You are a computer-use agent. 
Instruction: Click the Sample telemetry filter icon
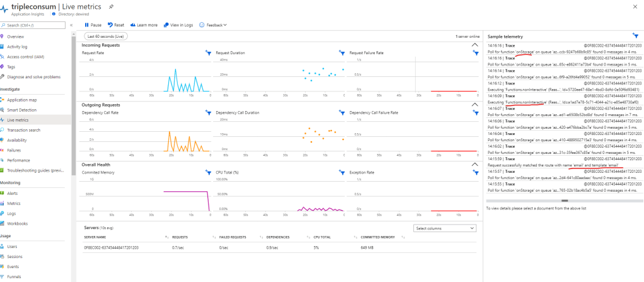pyautogui.click(x=635, y=37)
